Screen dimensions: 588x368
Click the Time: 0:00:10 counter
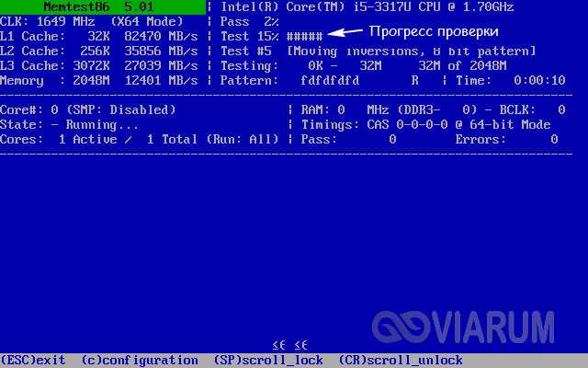(511, 80)
